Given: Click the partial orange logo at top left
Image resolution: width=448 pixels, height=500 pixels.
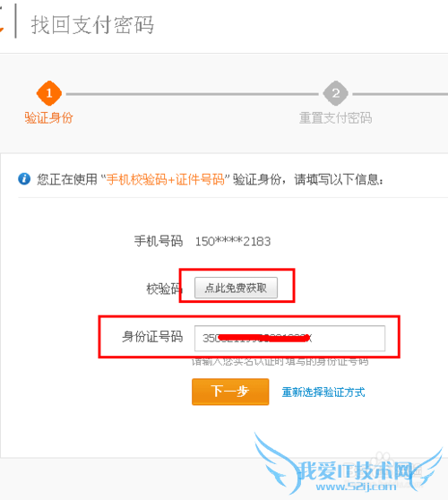Looking at the screenshot, I should click(2, 24).
